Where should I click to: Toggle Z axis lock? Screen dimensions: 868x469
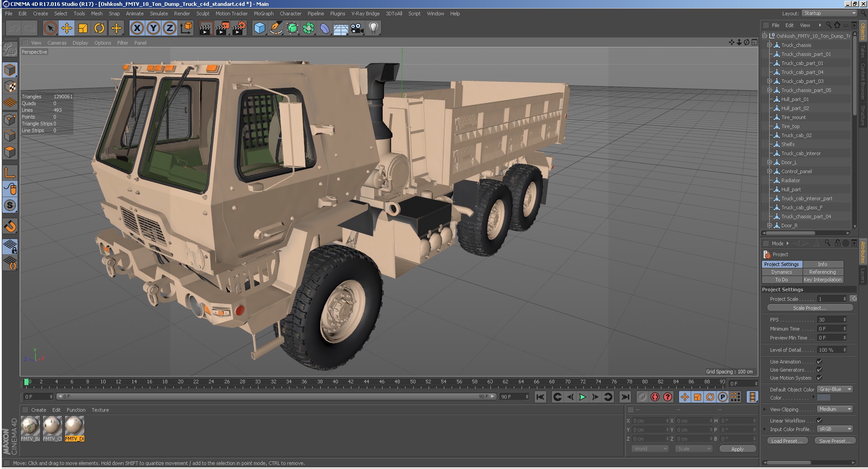[x=170, y=28]
